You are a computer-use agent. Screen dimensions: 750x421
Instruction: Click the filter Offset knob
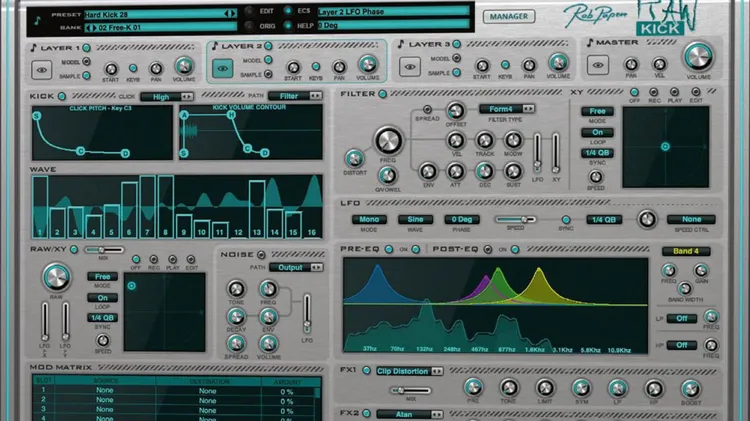[456, 111]
